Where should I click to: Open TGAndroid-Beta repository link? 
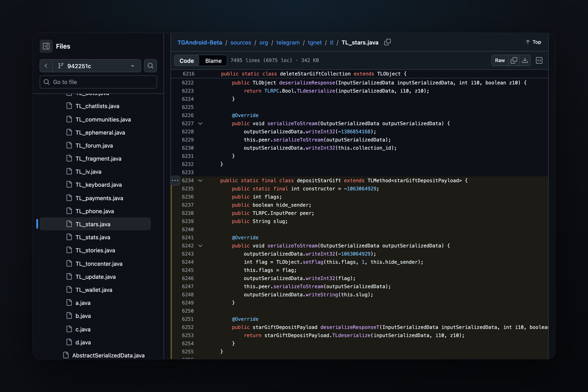[200, 43]
